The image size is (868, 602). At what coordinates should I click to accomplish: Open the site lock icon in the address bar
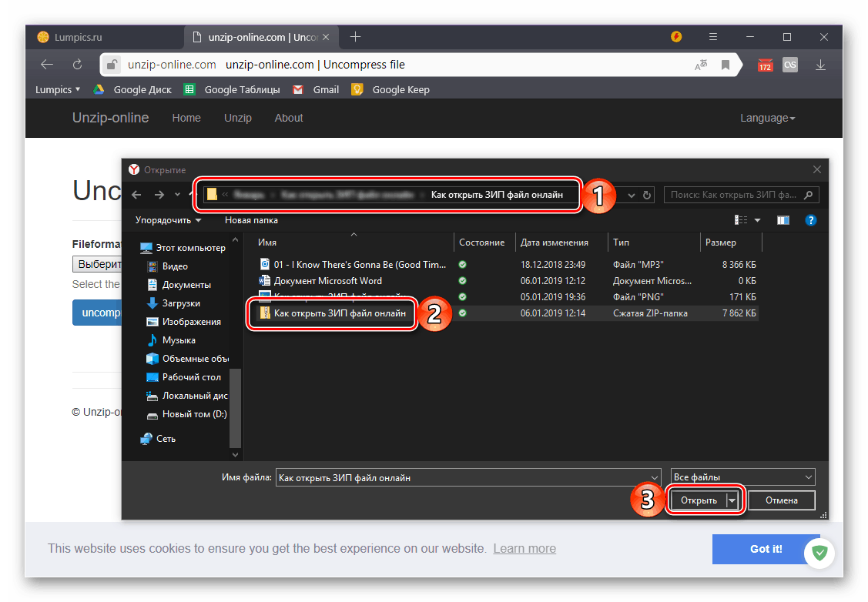point(111,65)
